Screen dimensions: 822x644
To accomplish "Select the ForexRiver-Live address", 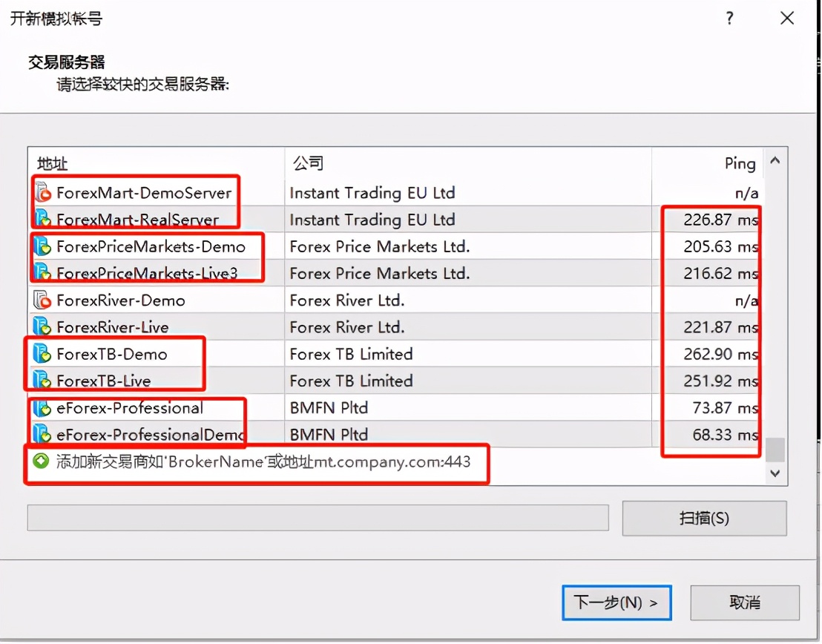I will click(x=113, y=327).
